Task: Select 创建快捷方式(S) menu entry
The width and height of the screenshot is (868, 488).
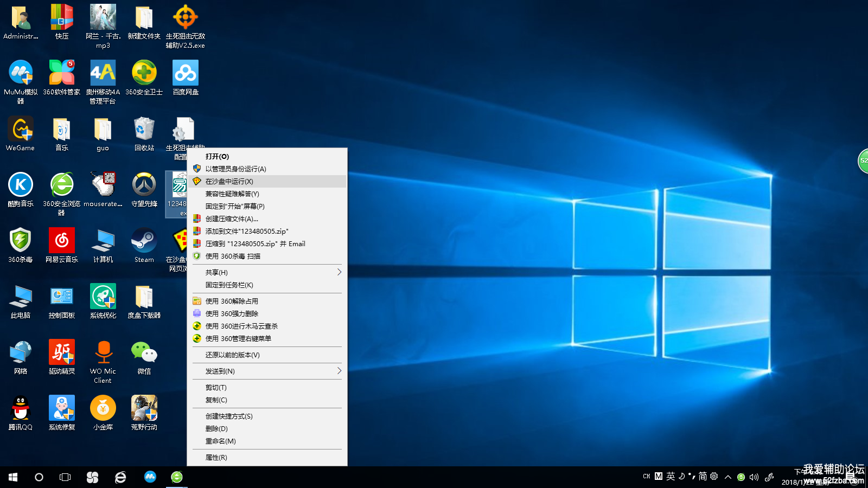Action: pos(267,416)
